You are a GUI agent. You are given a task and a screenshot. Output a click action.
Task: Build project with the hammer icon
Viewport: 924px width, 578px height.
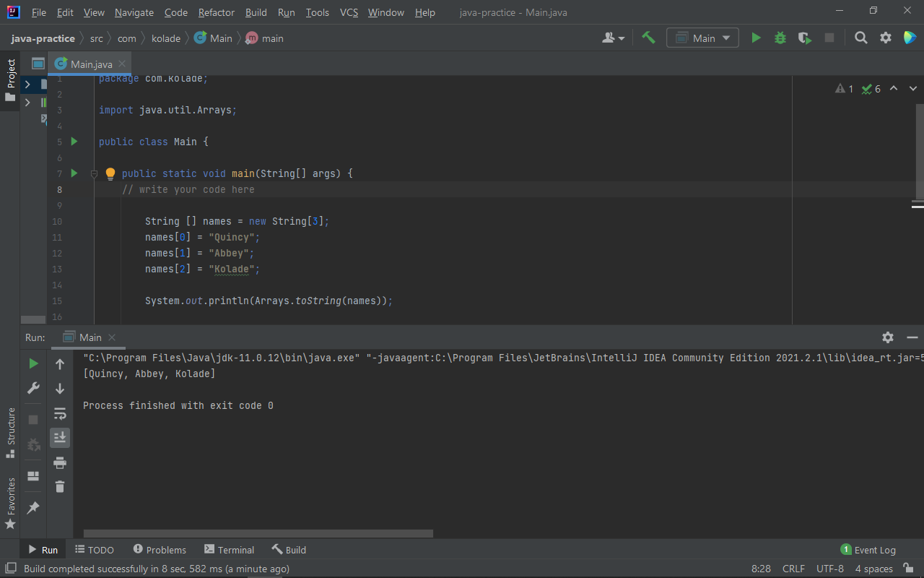pyautogui.click(x=648, y=38)
